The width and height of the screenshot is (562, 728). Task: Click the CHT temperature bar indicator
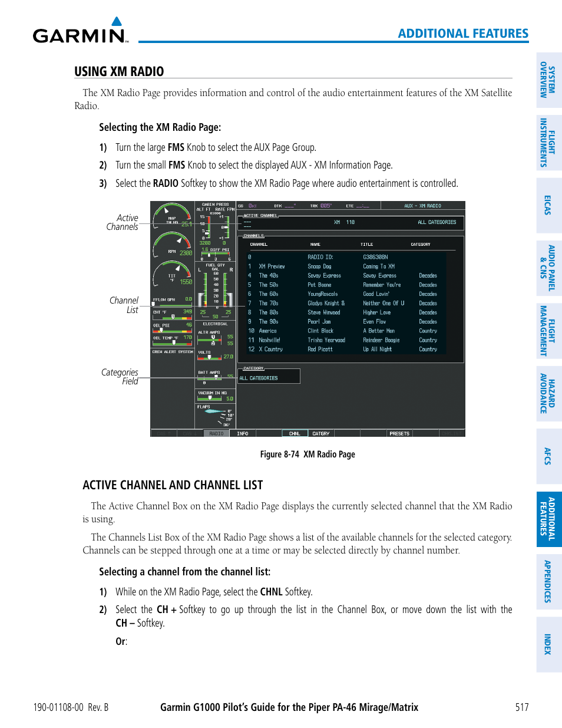tap(172, 314)
